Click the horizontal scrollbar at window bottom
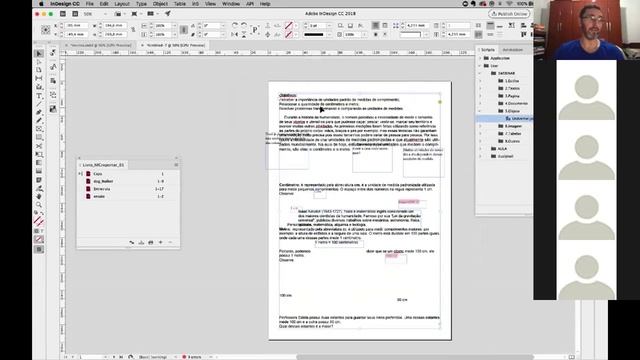Screen dimensions: 640x360 [x=414, y=357]
